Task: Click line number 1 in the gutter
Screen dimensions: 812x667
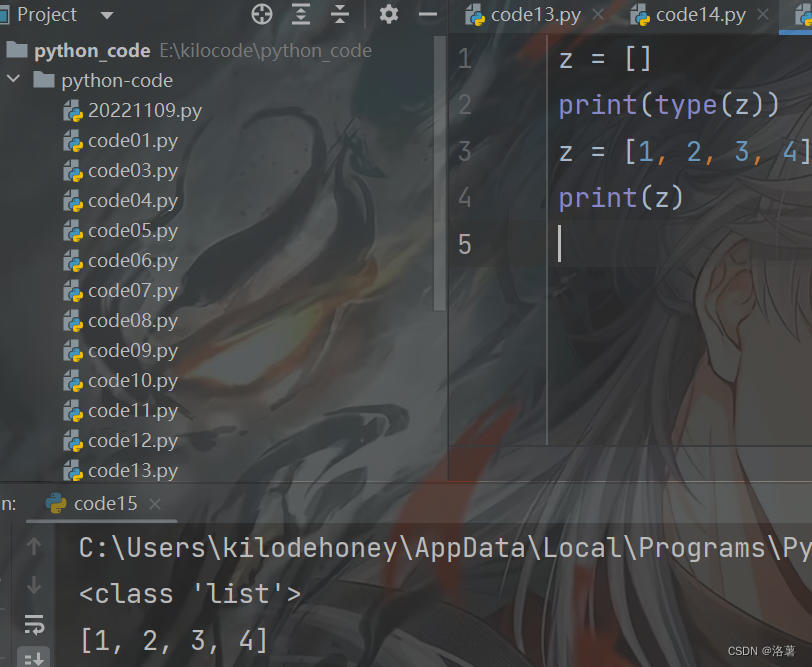Action: pos(465,59)
